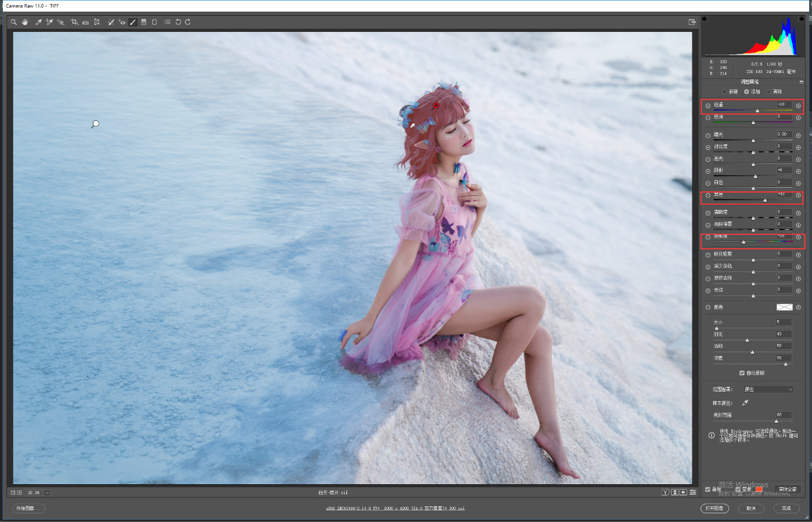Click the plus icon beside 饱和度
Image resolution: width=812 pixels, height=522 pixels.
point(798,237)
